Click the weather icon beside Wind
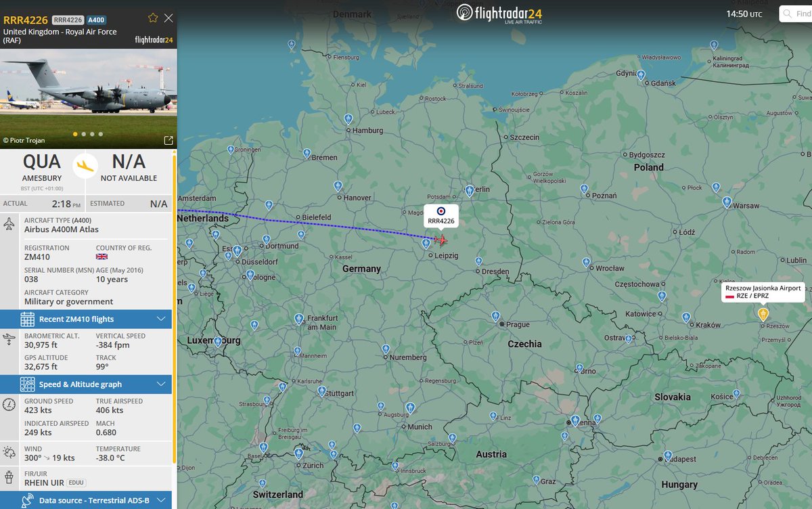 [9, 453]
